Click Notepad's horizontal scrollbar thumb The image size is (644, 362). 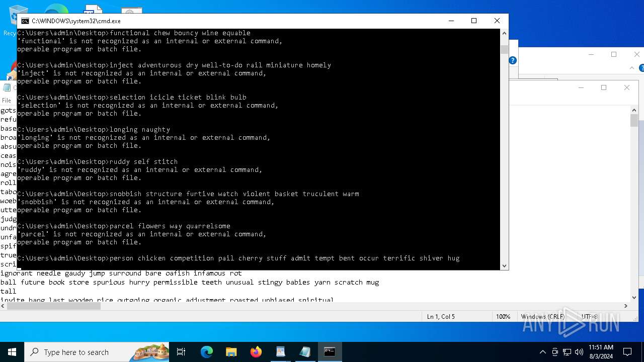pyautogui.click(x=54, y=306)
